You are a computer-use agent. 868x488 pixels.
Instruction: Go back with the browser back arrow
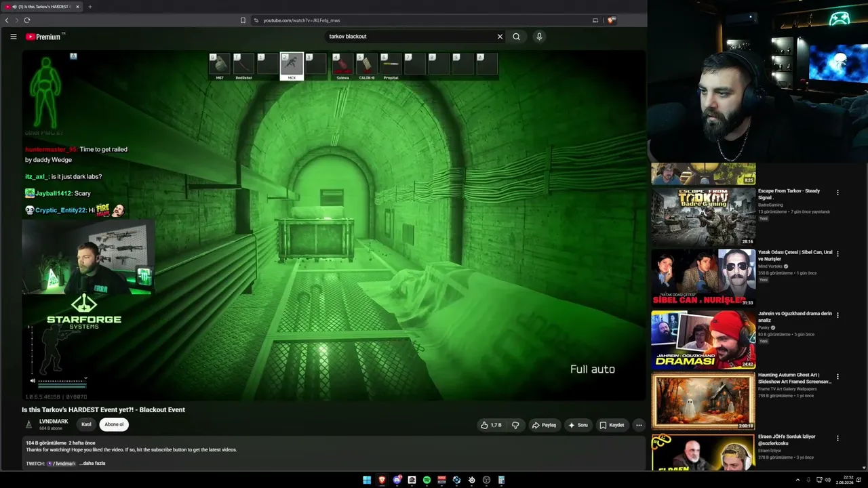click(7, 20)
